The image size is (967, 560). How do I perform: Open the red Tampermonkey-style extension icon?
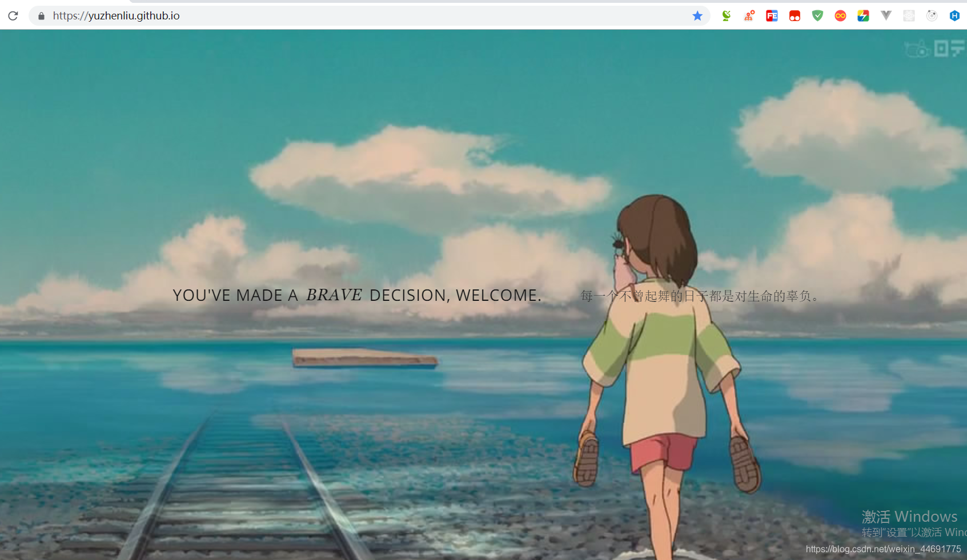pos(795,15)
